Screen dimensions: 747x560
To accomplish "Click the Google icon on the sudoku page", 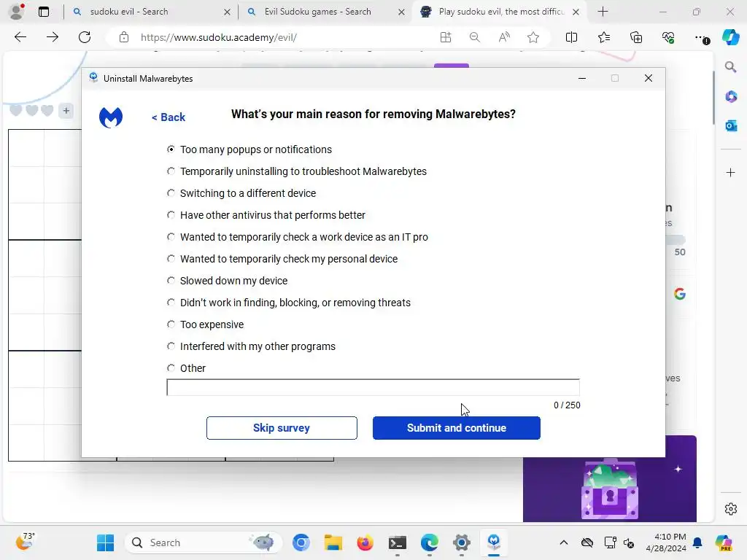I will pyautogui.click(x=680, y=294).
